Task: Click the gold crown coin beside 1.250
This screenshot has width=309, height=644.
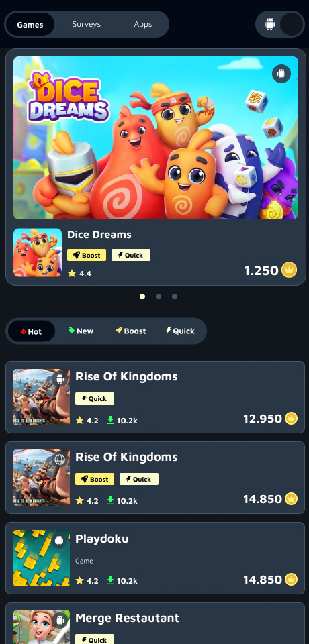Action: click(290, 270)
